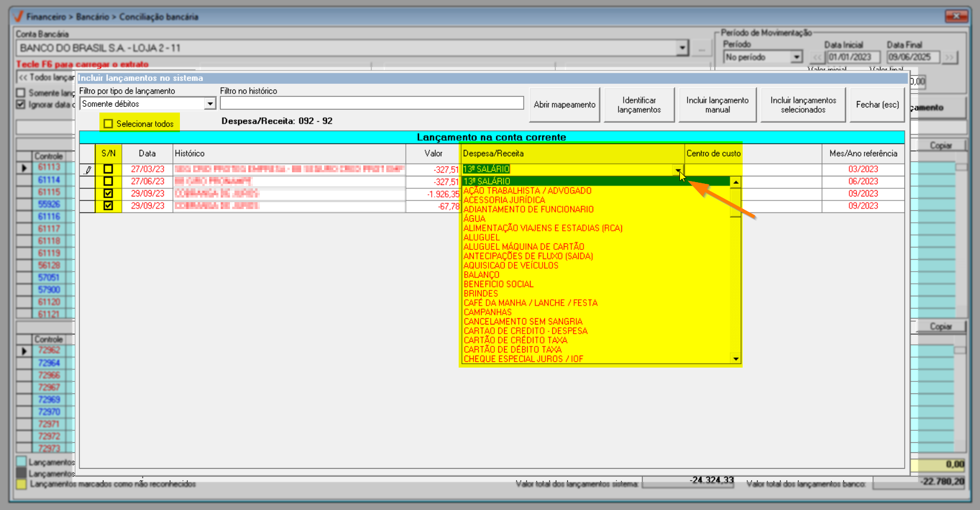Open the Conta Bancária dropdown

[682, 48]
